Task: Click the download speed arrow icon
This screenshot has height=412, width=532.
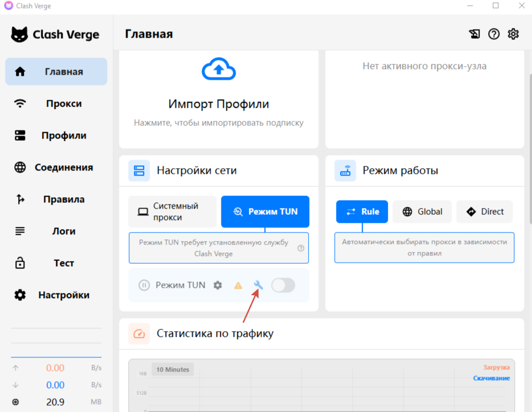Action: (x=15, y=385)
